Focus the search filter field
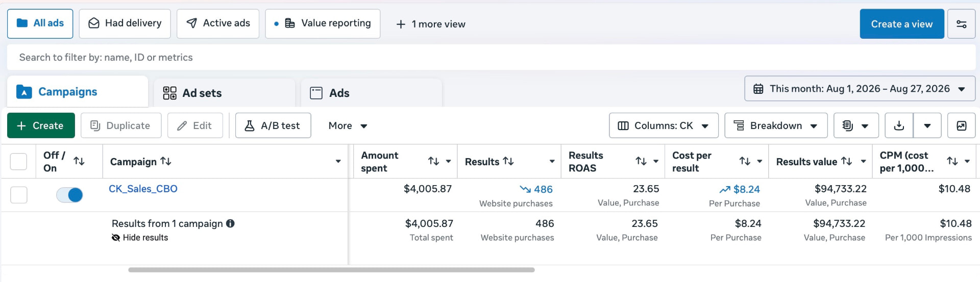 pos(491,57)
